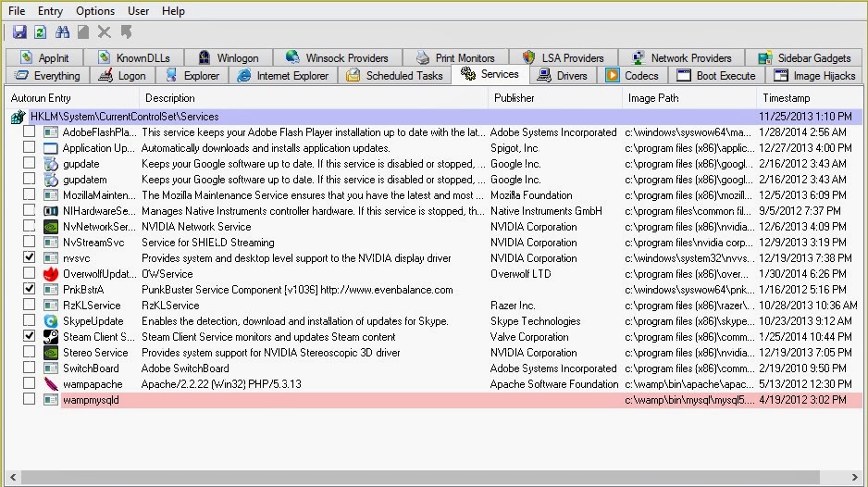This screenshot has width=868, height=487.
Task: Uncheck the PnkBstrA service checkbox
Action: pos(30,289)
